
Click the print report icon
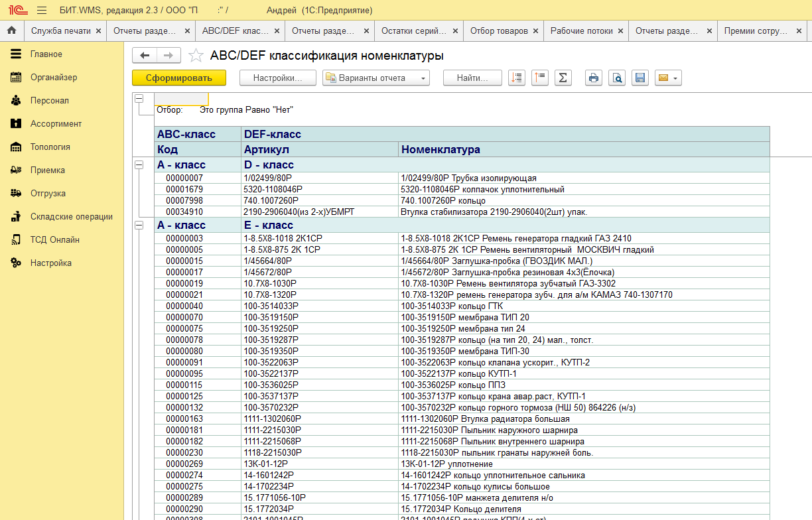tap(594, 78)
